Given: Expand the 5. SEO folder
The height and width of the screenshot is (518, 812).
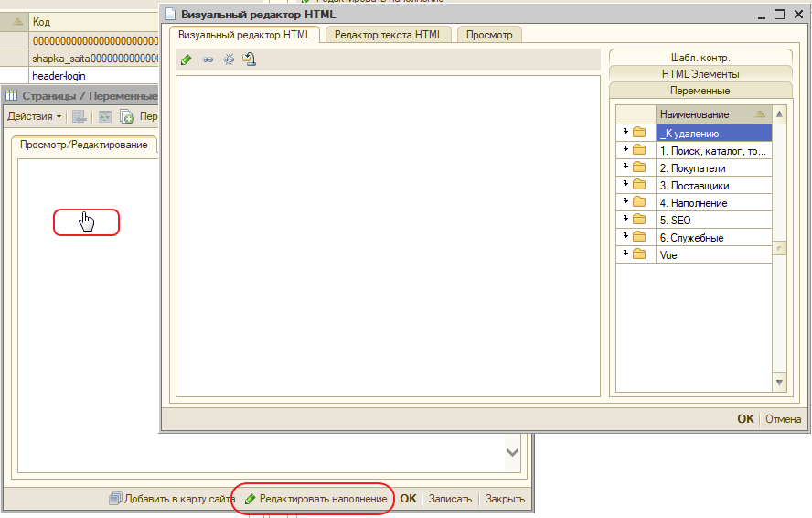Looking at the screenshot, I should point(625,219).
